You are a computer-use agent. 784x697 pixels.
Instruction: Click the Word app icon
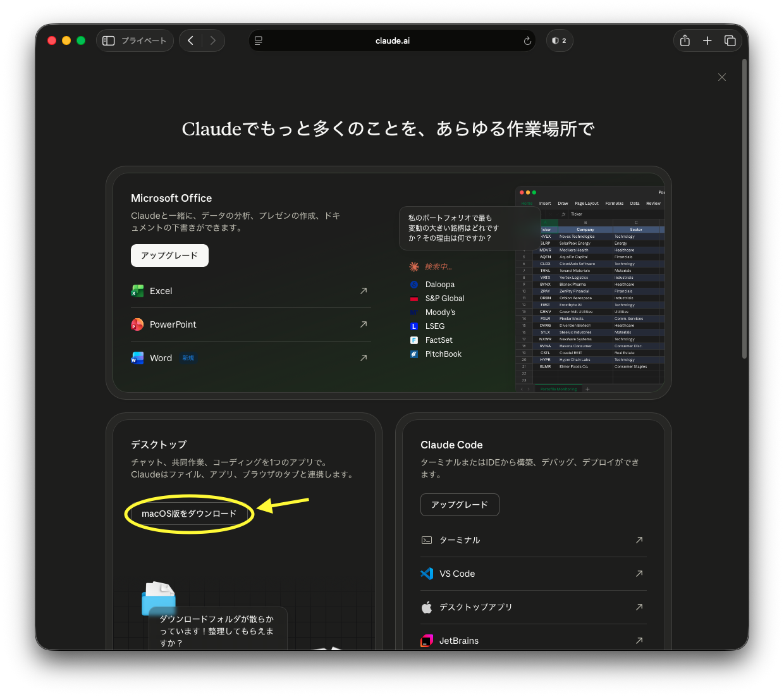click(x=137, y=358)
